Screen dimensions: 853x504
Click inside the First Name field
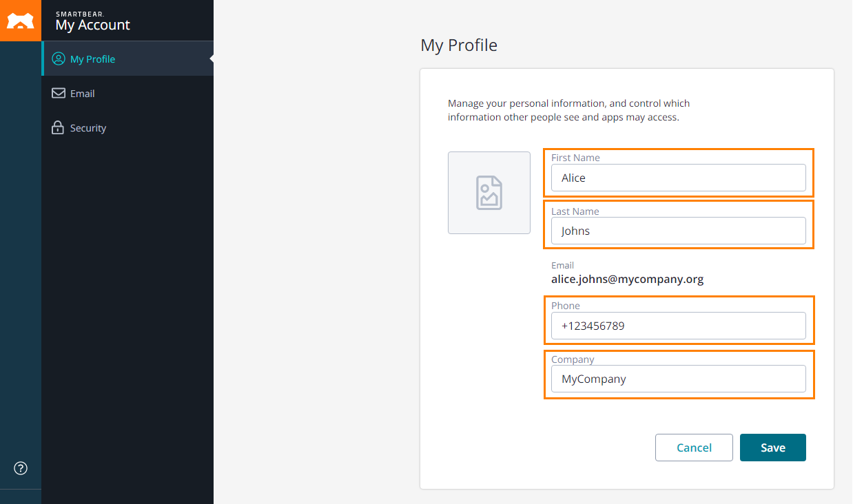678,177
